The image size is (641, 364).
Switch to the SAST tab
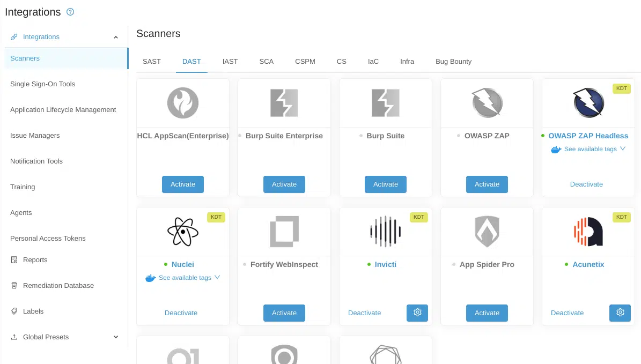pos(152,62)
